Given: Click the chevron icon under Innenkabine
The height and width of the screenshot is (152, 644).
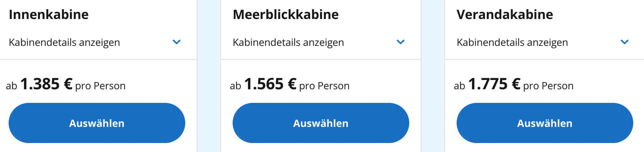Looking at the screenshot, I should coord(177,42).
